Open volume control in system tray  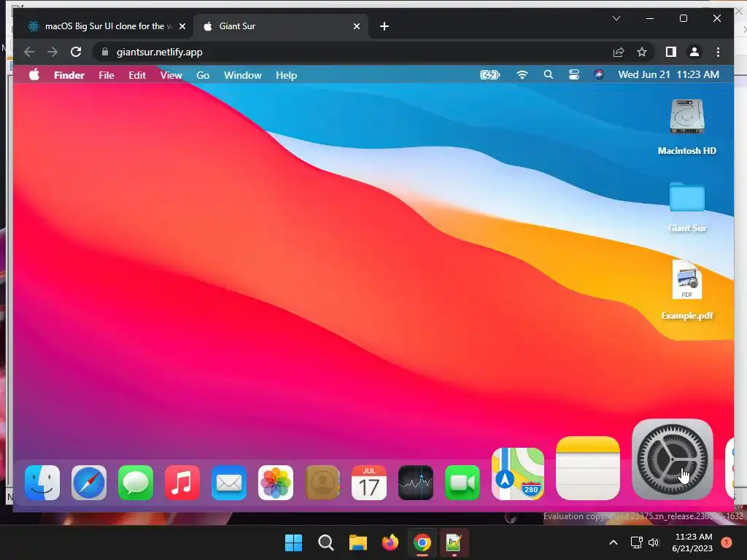654,542
